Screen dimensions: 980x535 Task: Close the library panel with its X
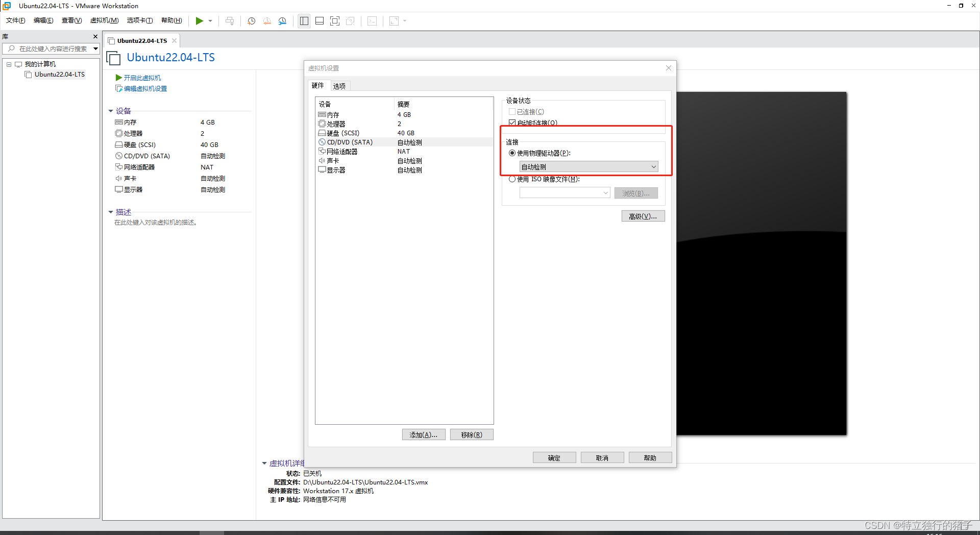[95, 37]
